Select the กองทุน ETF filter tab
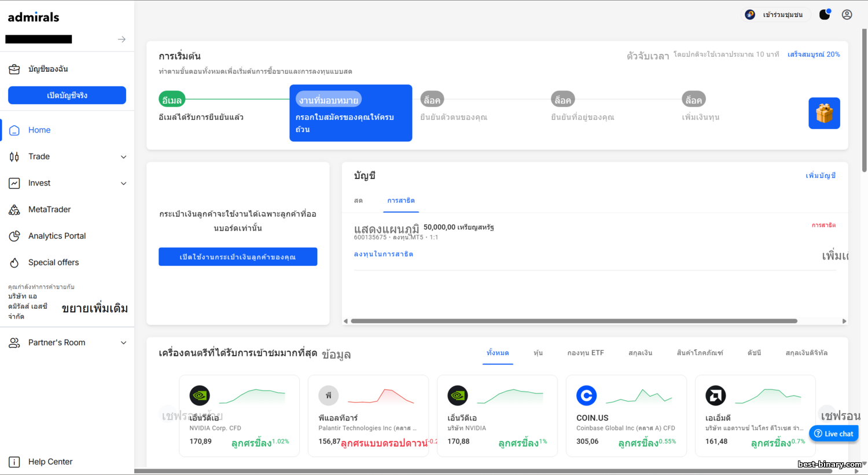The width and height of the screenshot is (868, 475). coord(585,353)
